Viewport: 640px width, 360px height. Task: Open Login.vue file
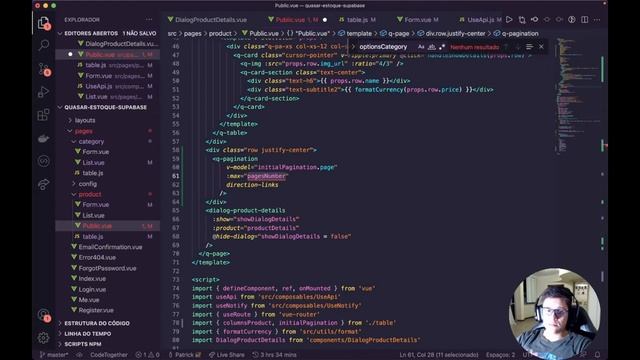[92, 289]
